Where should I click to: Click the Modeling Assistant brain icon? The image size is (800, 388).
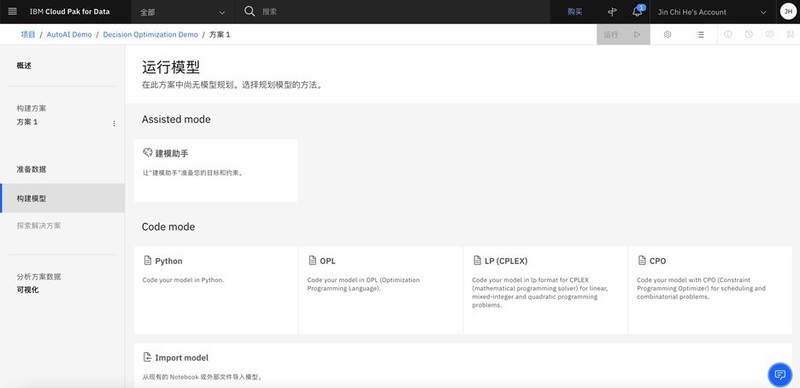click(147, 153)
